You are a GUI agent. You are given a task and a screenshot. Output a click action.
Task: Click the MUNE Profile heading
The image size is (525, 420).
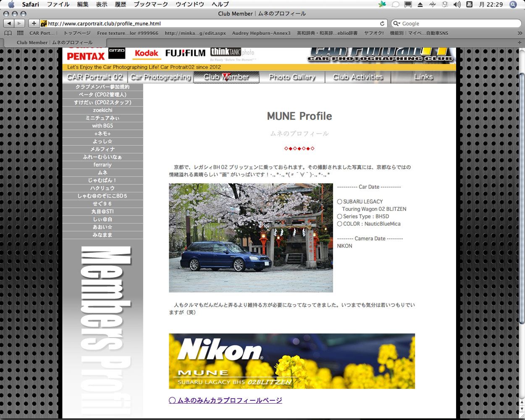(299, 116)
